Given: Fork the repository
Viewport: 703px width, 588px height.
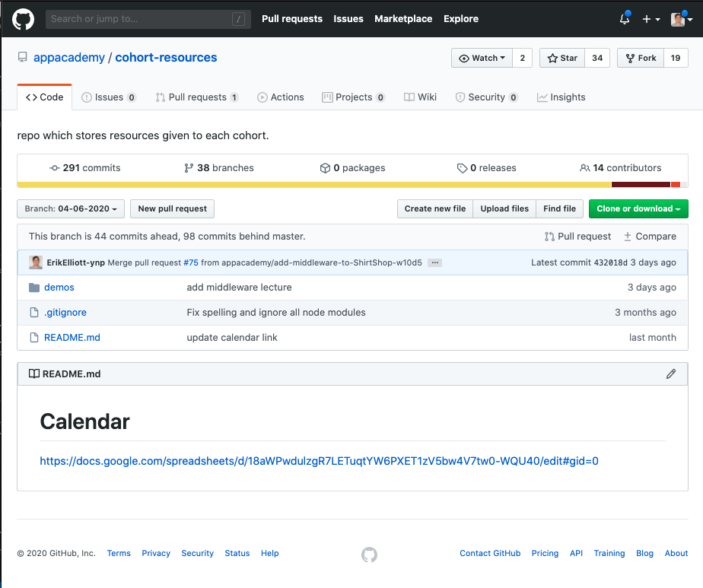Looking at the screenshot, I should [641, 58].
